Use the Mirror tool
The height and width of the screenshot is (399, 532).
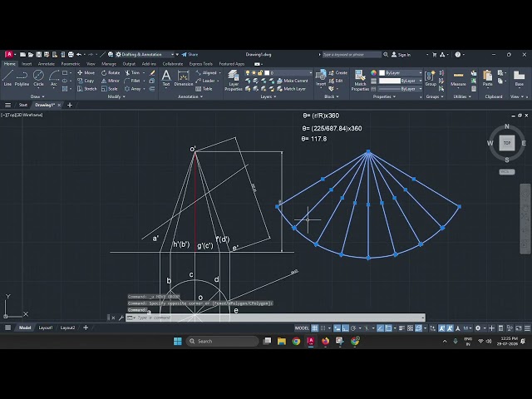pos(111,81)
